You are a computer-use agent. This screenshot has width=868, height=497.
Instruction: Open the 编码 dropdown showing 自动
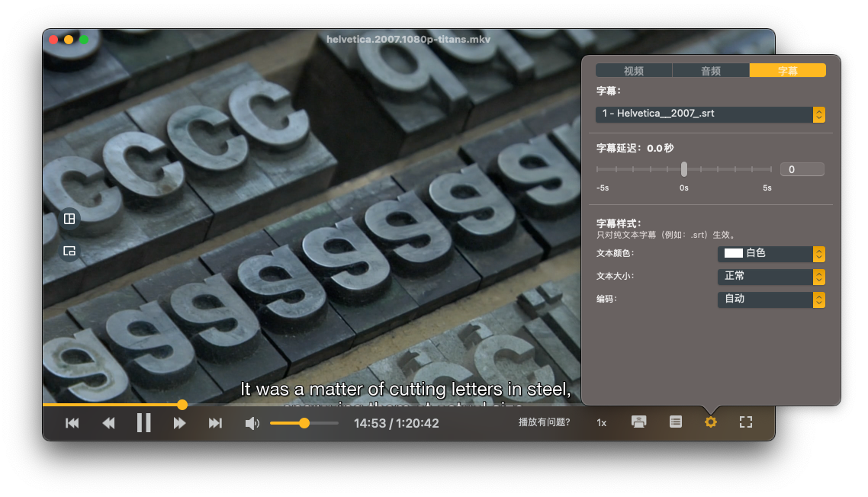tap(771, 299)
